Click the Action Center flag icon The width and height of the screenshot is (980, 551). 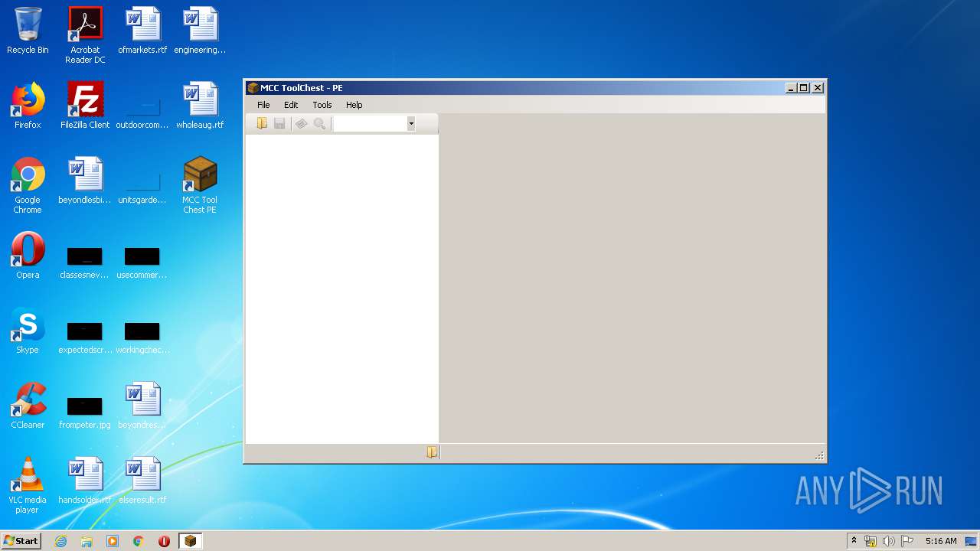(907, 541)
